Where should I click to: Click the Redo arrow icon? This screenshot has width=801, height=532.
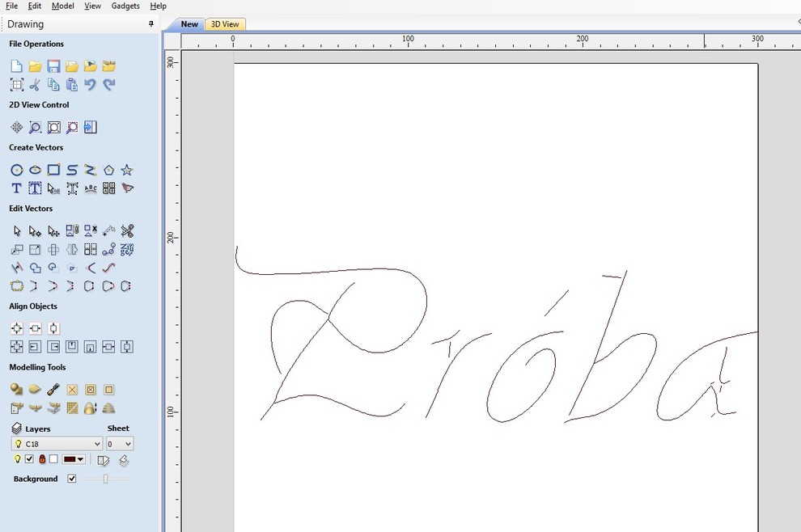tap(108, 85)
